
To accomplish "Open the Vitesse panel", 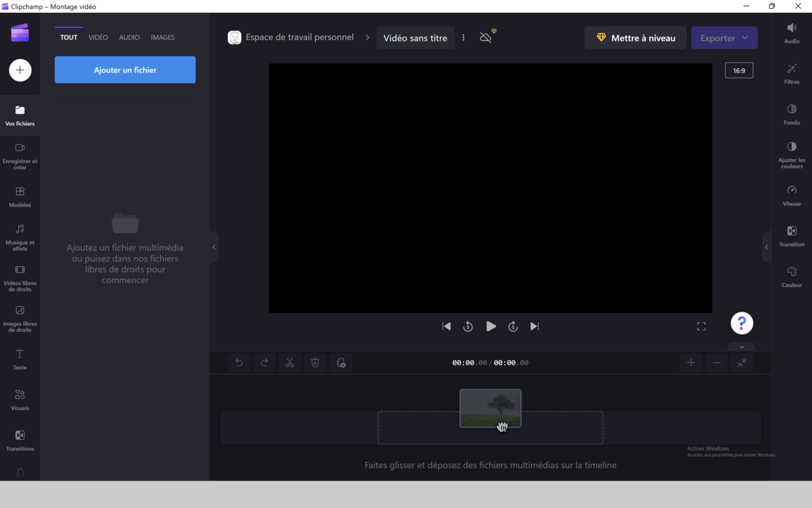I will (792, 195).
